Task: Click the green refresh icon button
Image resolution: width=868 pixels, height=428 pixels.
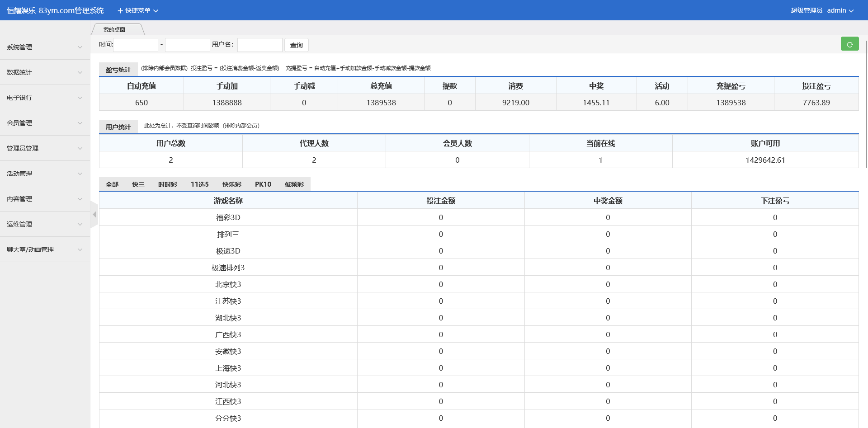Action: (849, 44)
